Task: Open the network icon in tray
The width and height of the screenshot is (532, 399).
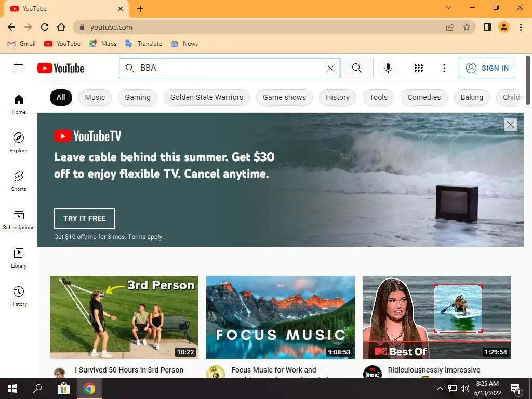Action: [453, 389]
